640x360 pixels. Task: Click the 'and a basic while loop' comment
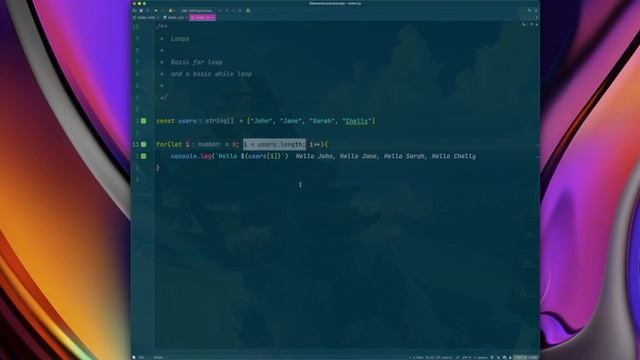point(211,74)
